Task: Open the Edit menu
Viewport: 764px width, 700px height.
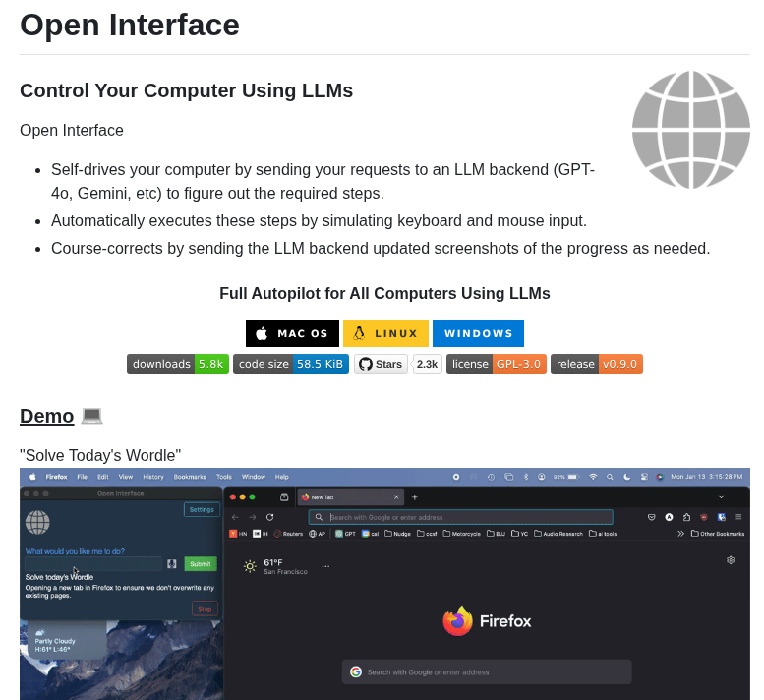Action: click(x=103, y=477)
